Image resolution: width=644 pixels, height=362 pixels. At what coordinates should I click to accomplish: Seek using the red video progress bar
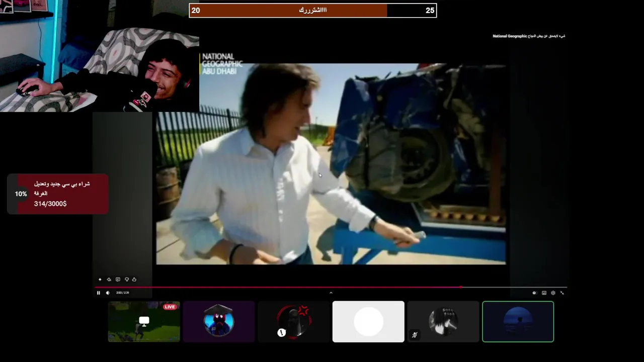pos(278,288)
